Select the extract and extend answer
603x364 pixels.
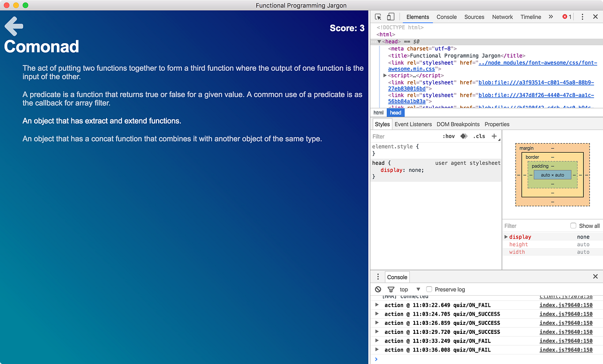[x=102, y=121]
